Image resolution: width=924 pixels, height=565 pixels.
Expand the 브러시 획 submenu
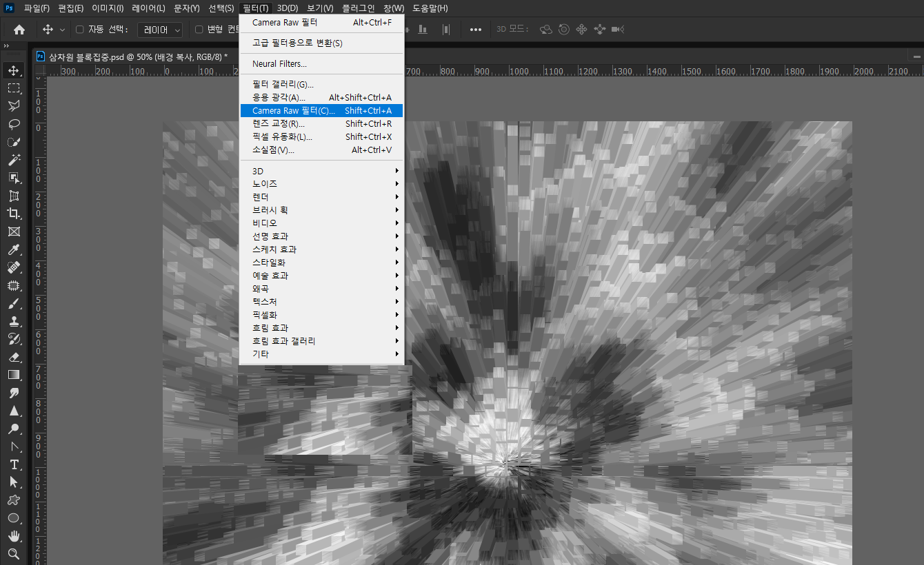pos(321,210)
